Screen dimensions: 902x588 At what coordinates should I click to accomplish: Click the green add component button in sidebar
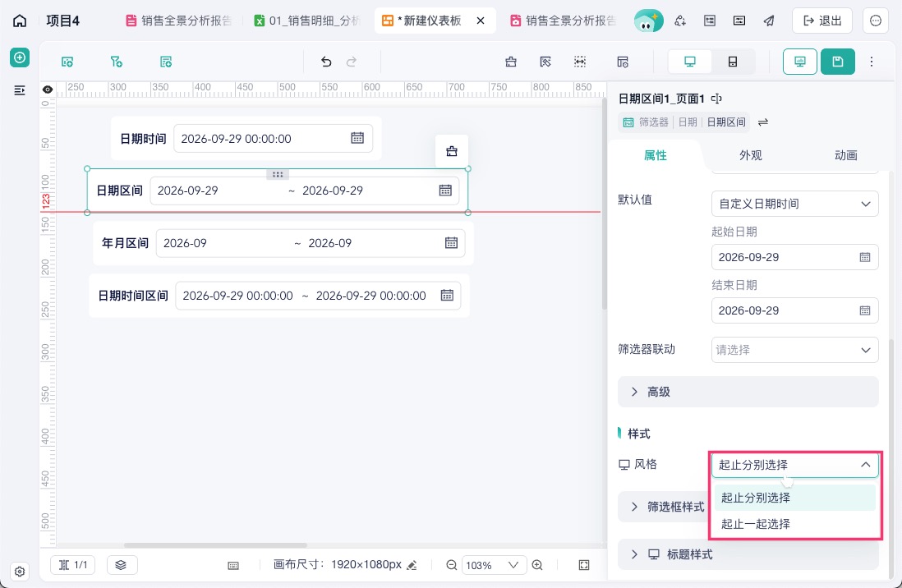[20, 57]
